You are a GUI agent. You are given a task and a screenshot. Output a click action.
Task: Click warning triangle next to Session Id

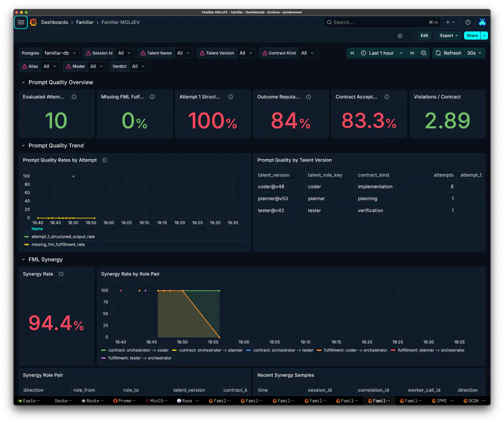coord(88,53)
